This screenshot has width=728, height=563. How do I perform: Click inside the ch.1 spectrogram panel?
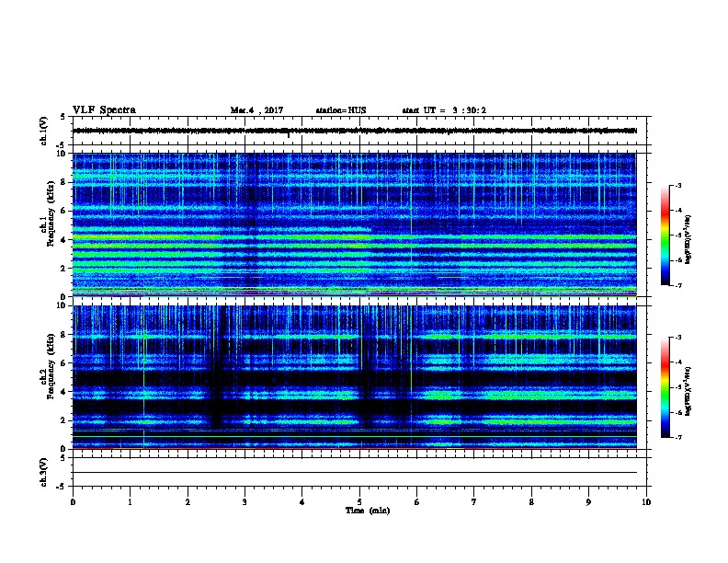(x=354, y=224)
